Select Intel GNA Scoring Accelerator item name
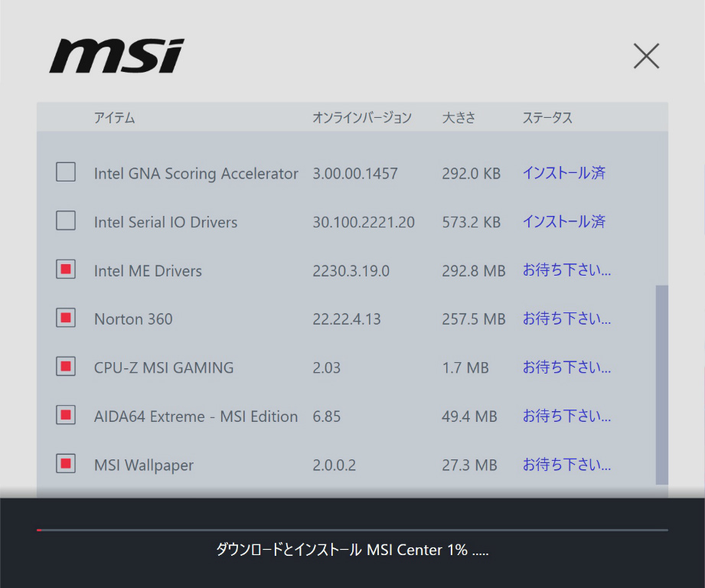705x588 pixels. [196, 174]
